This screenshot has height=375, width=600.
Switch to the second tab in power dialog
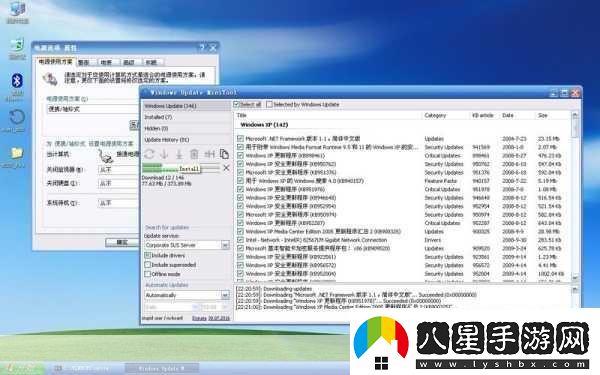click(84, 62)
